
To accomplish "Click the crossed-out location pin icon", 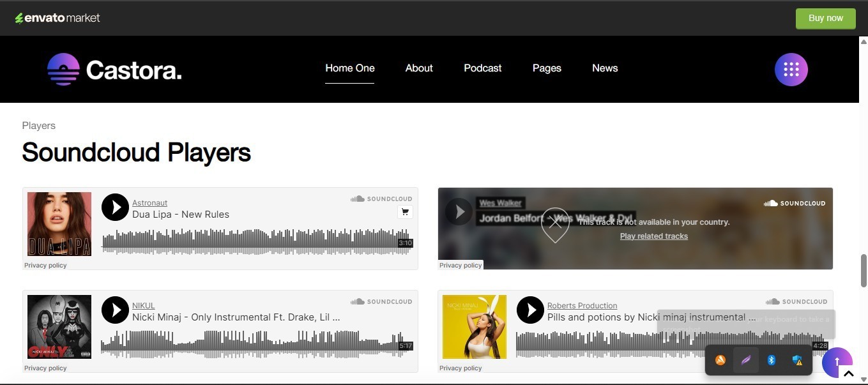I will (555, 225).
